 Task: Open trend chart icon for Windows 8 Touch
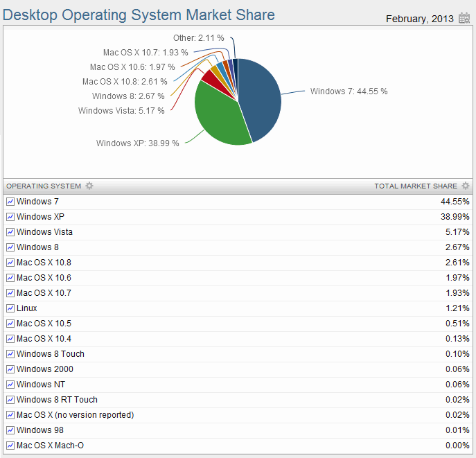(x=10, y=354)
